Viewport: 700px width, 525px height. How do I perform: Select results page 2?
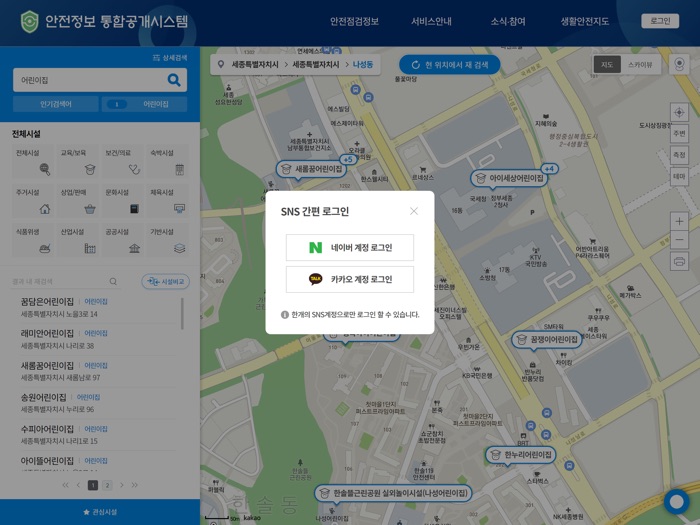click(x=107, y=485)
